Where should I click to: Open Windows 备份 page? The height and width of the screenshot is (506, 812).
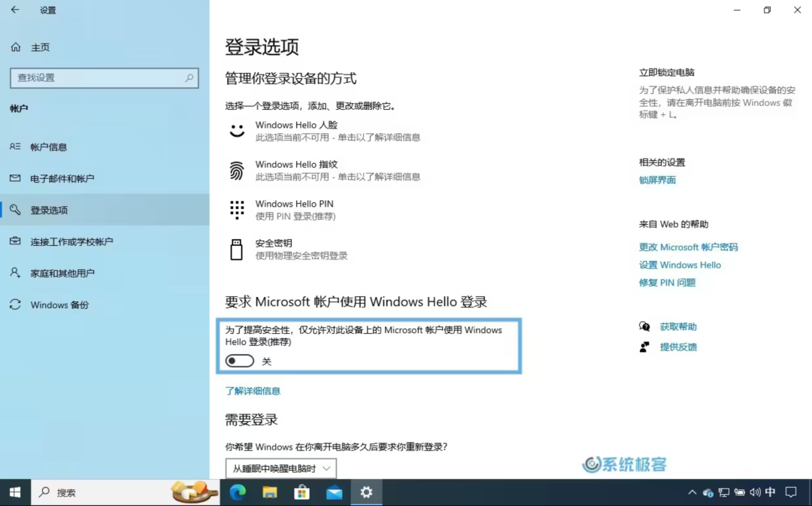(105, 305)
